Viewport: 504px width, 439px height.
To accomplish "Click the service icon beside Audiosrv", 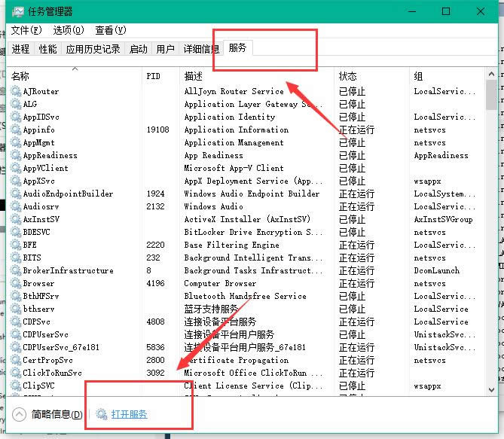I will pyautogui.click(x=16, y=206).
